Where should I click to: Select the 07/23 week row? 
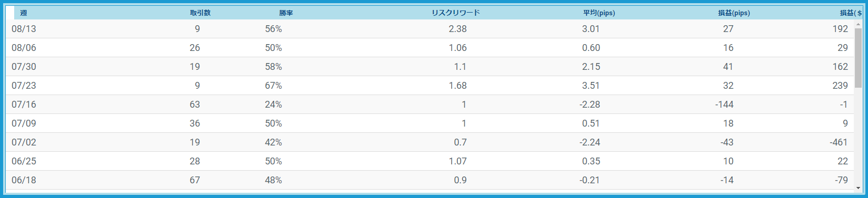tap(430, 86)
